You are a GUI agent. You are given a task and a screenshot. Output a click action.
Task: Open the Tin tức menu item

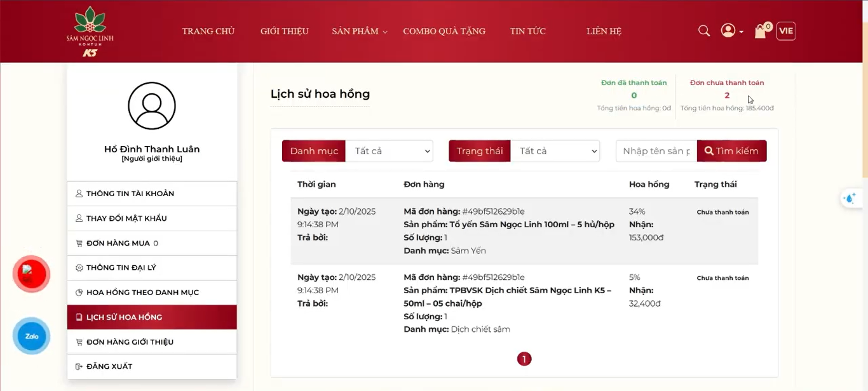point(527,31)
